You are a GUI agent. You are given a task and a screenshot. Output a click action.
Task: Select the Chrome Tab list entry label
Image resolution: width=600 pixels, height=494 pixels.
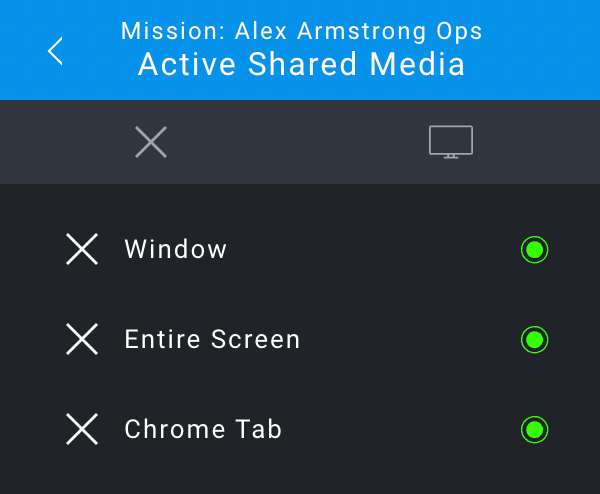point(203,429)
